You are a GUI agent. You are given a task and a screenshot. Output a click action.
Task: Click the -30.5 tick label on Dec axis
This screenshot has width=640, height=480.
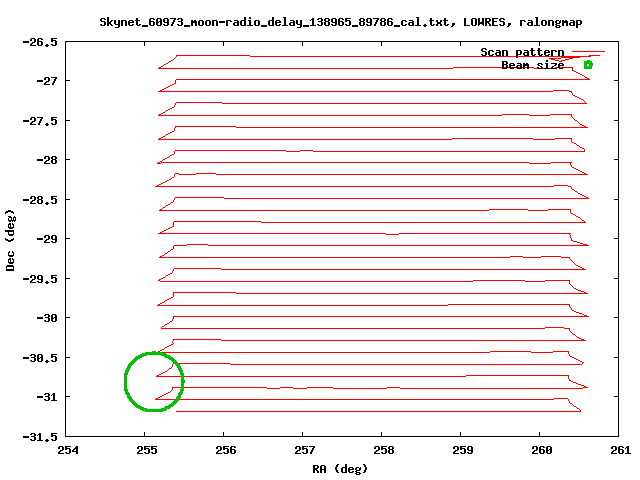[40, 358]
